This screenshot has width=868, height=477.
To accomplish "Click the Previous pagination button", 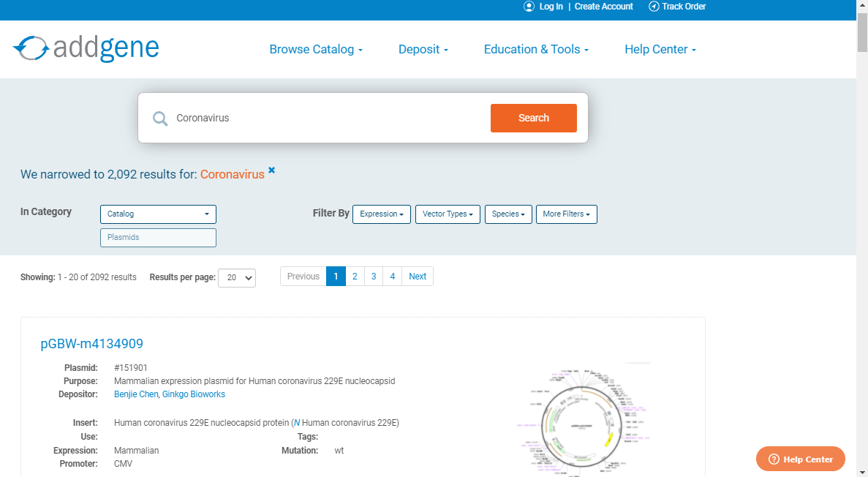I will [x=303, y=277].
